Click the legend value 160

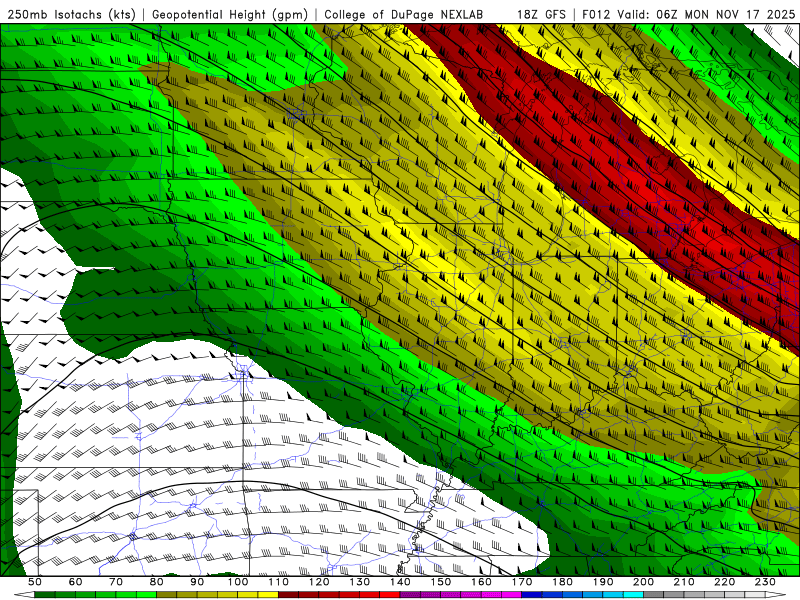tap(481, 582)
